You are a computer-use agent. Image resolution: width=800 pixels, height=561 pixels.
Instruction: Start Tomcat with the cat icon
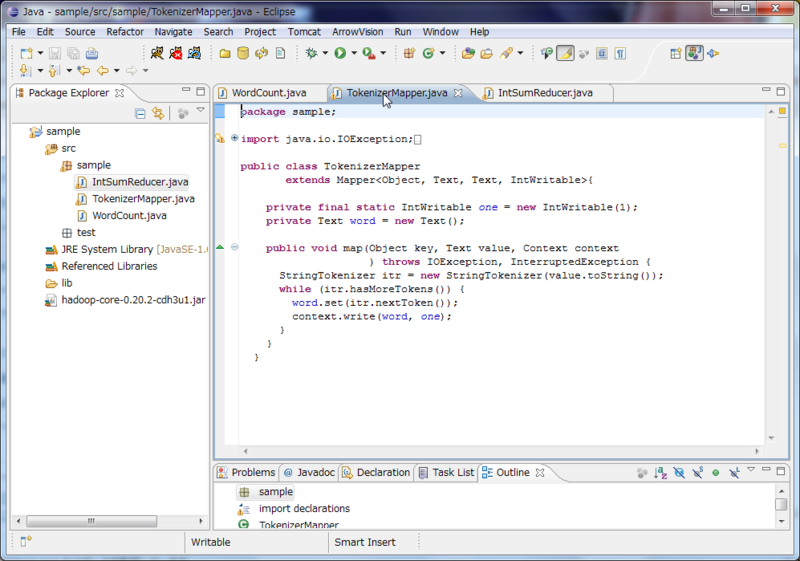pyautogui.click(x=157, y=53)
